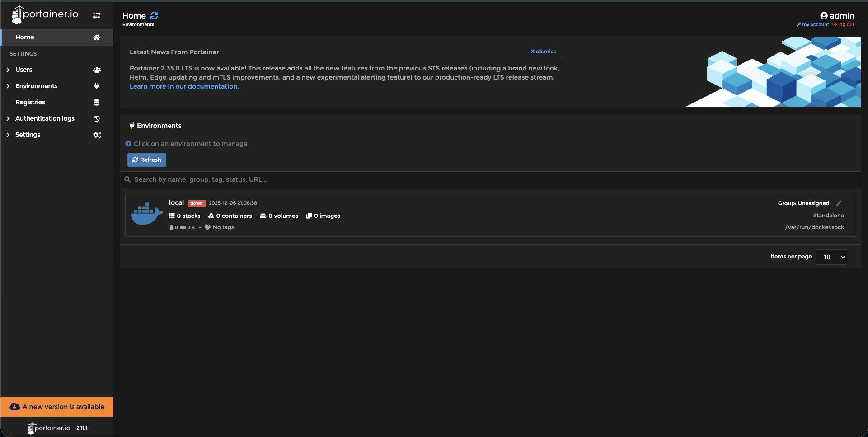This screenshot has height=437, width=868.
Task: Click the tags icon beside No tags
Action: point(208,227)
